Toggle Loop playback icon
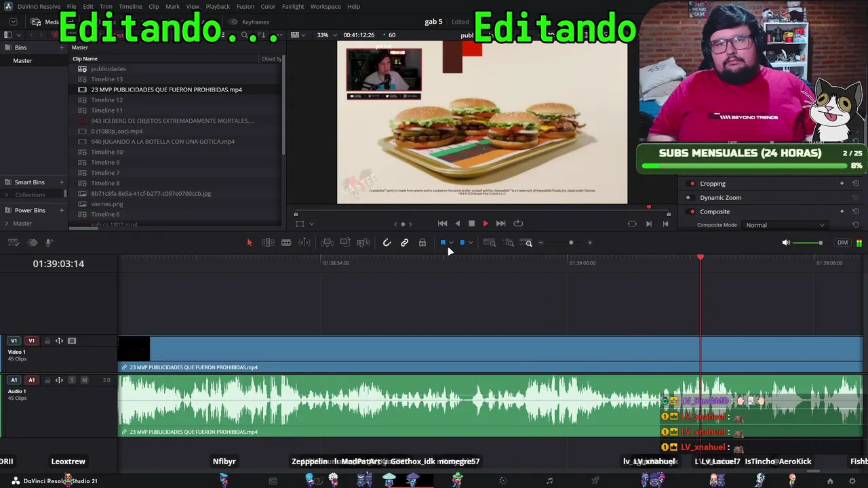The height and width of the screenshot is (488, 868). pyautogui.click(x=518, y=224)
